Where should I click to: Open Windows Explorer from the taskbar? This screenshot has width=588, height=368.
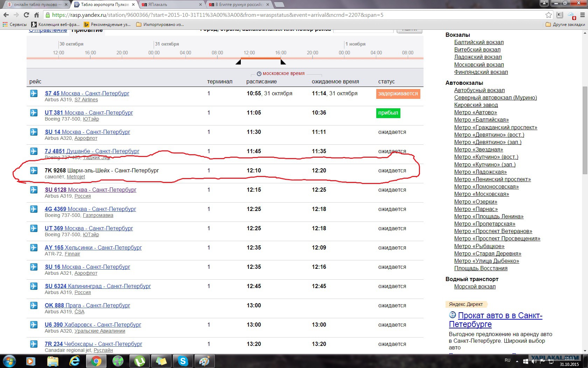tap(53, 361)
